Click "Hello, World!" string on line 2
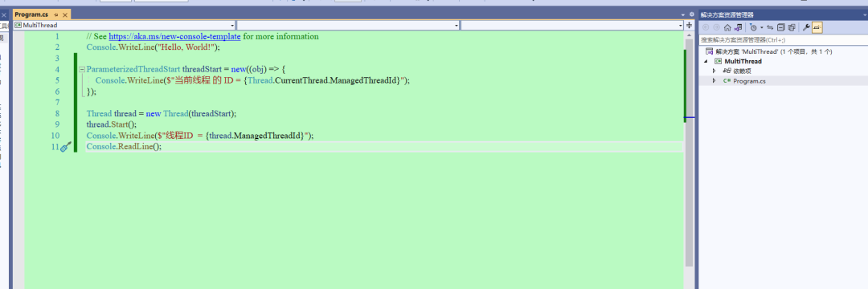This screenshot has height=289, width=868. tap(186, 47)
